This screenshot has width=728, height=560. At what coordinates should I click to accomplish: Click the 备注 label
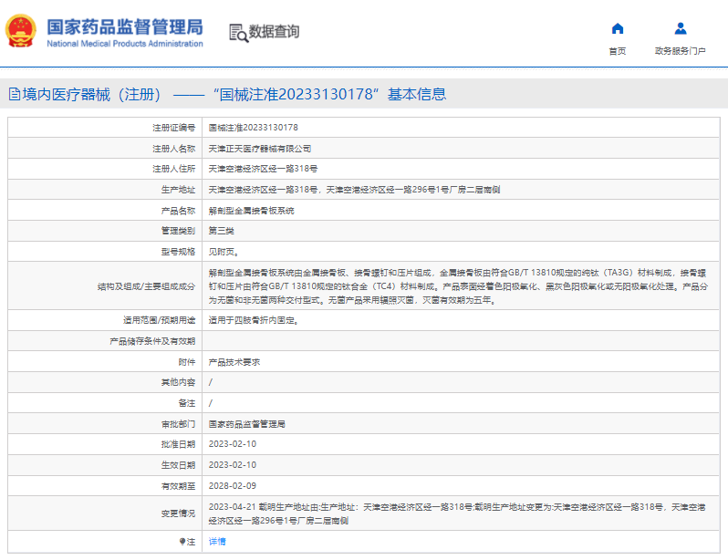[x=187, y=403]
